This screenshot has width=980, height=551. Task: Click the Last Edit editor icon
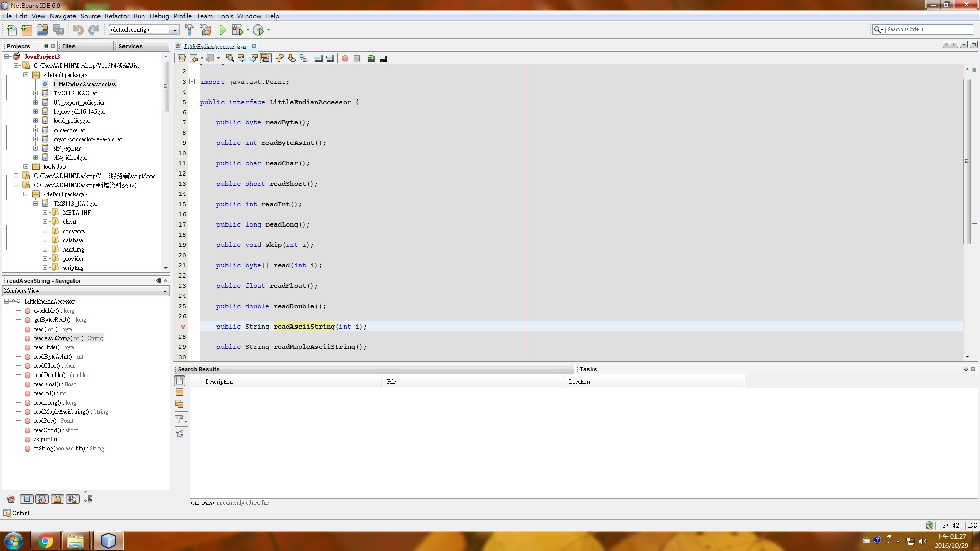182,58
